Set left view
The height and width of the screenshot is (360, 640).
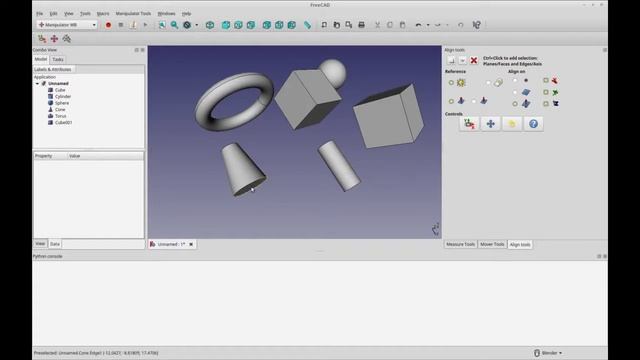coord(291,25)
